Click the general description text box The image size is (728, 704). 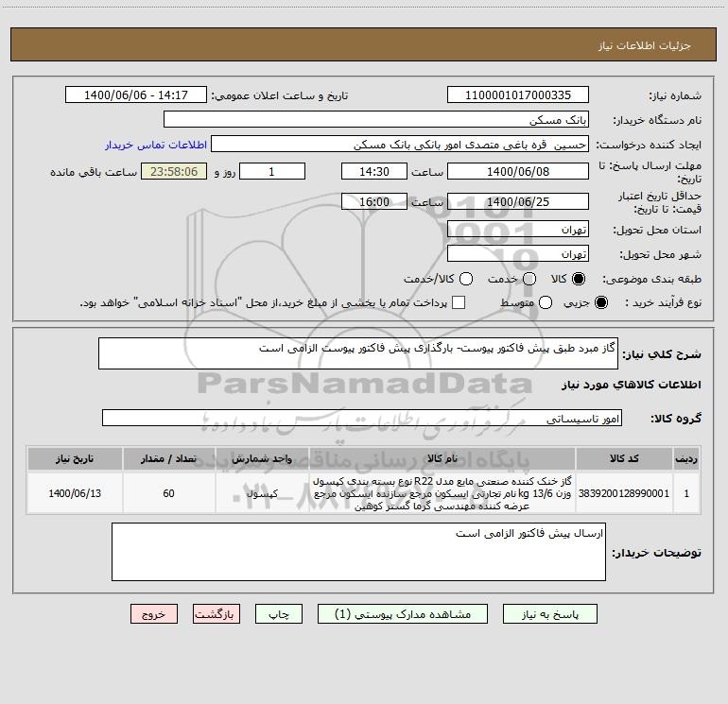(358, 353)
